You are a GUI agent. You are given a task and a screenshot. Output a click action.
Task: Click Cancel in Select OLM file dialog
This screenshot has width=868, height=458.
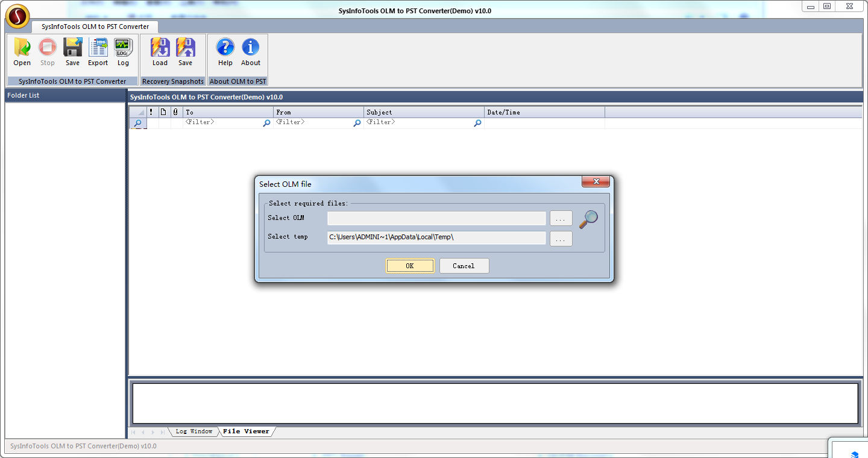tap(464, 266)
